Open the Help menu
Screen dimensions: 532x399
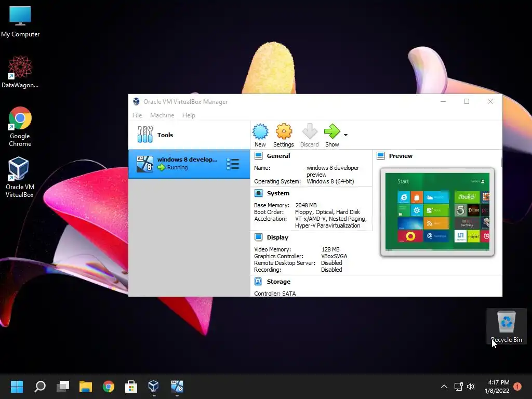[x=189, y=115]
